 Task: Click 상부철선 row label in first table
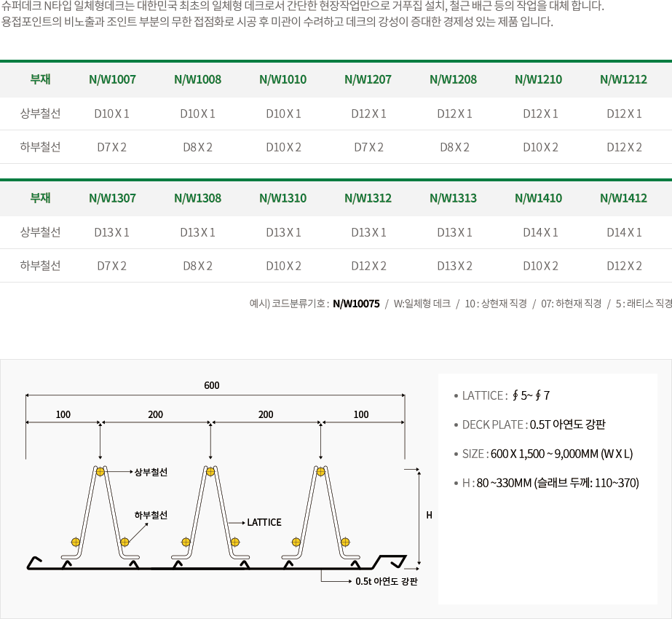point(40,114)
